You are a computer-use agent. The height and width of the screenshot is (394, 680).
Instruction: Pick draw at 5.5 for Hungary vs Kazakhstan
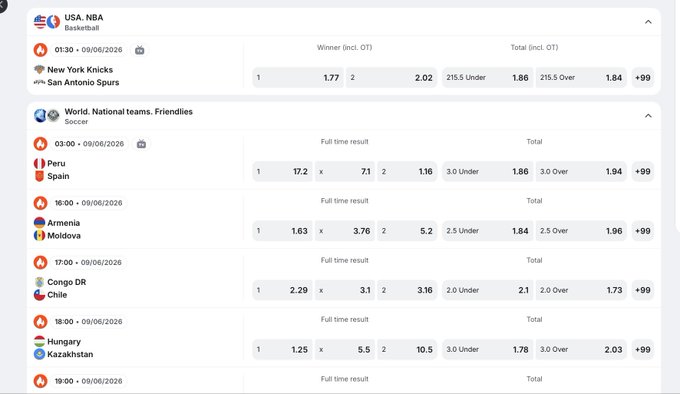[345, 349]
